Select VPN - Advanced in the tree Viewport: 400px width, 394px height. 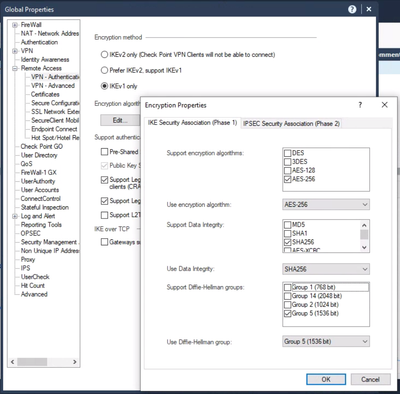click(53, 86)
